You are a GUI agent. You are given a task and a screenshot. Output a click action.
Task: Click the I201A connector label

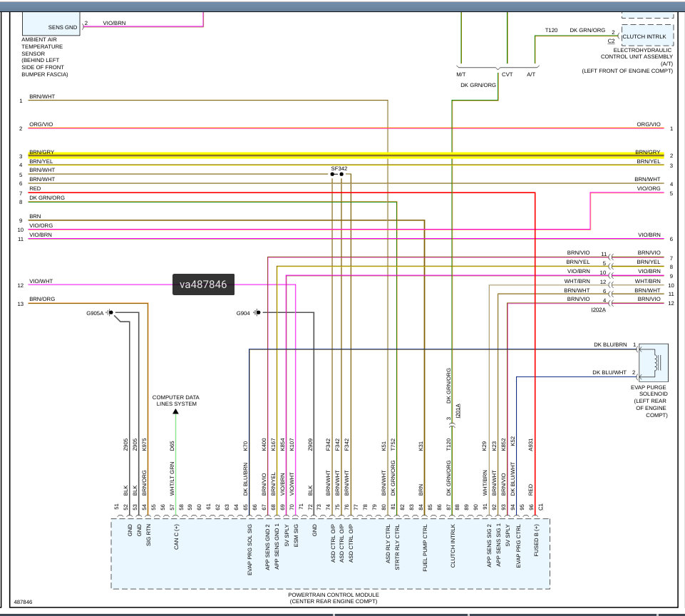458,411
